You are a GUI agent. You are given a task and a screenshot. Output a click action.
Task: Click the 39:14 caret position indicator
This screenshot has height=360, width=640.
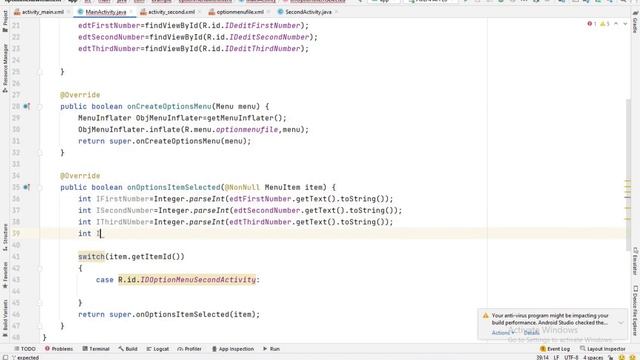click(542, 358)
